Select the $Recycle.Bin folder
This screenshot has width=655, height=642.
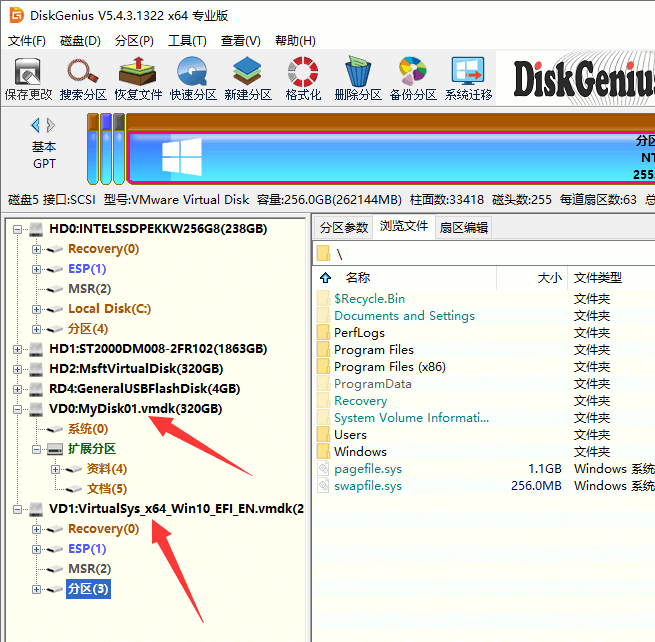click(369, 299)
